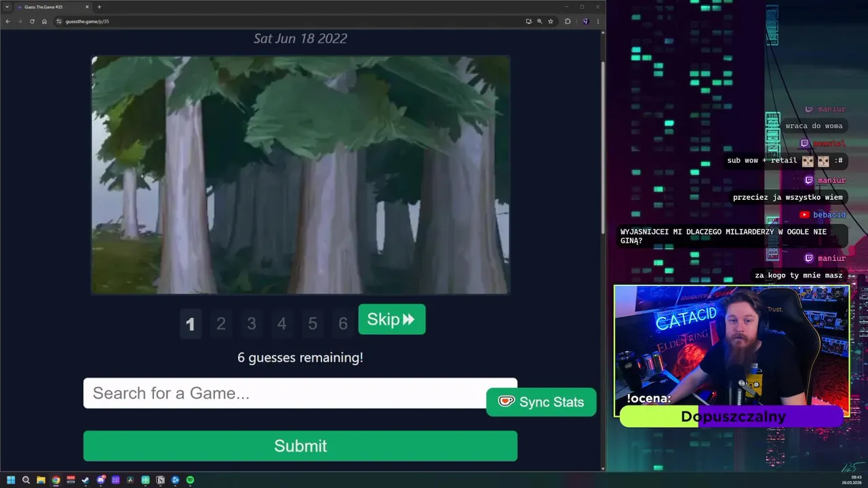The height and width of the screenshot is (488, 868).
Task: Open the purple grid app in taskbar
Action: pos(115,480)
